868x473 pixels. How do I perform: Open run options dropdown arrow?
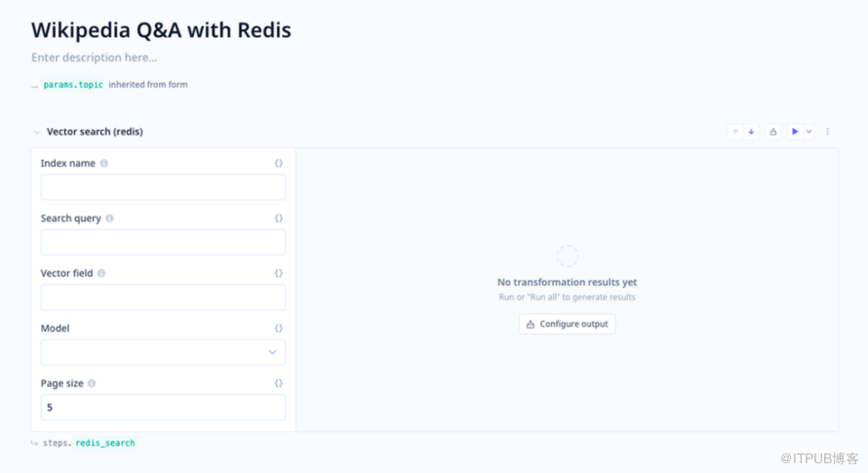coord(809,132)
